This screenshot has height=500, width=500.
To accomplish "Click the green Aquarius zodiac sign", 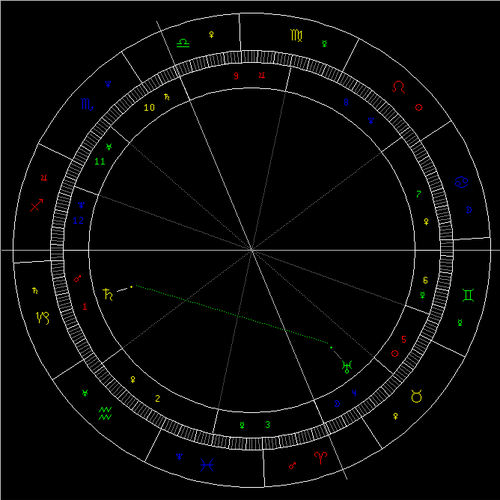I will (105, 414).
